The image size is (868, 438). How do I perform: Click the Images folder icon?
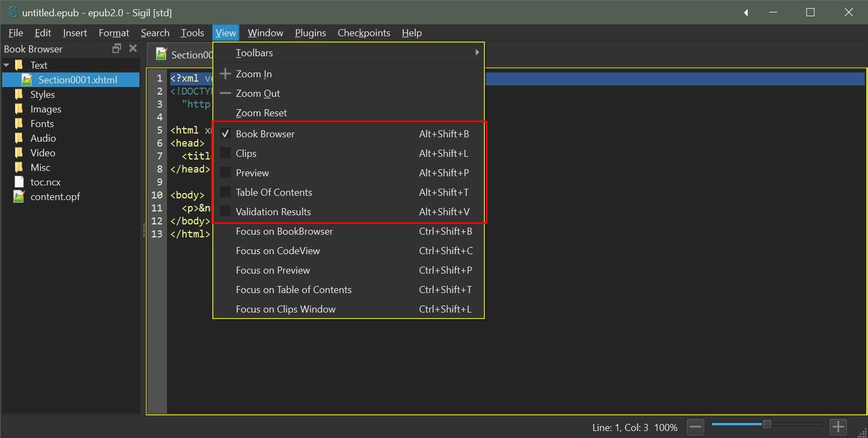point(19,109)
